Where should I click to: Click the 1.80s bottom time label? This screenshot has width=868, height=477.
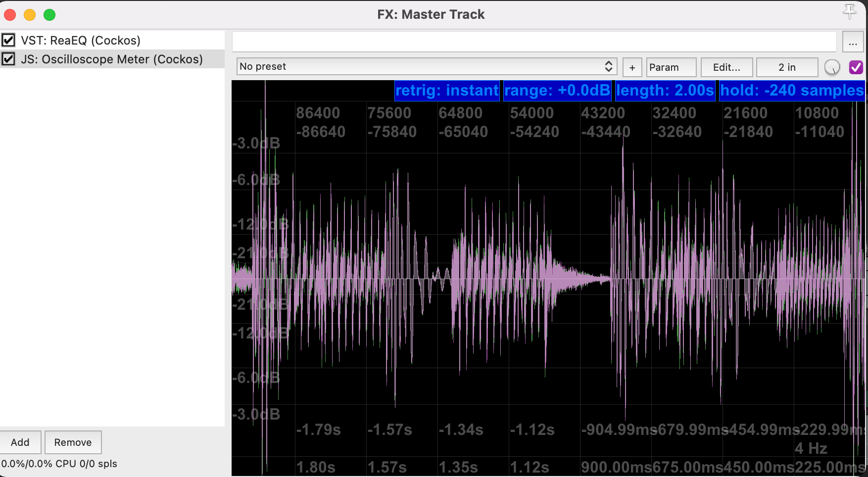pyautogui.click(x=316, y=467)
